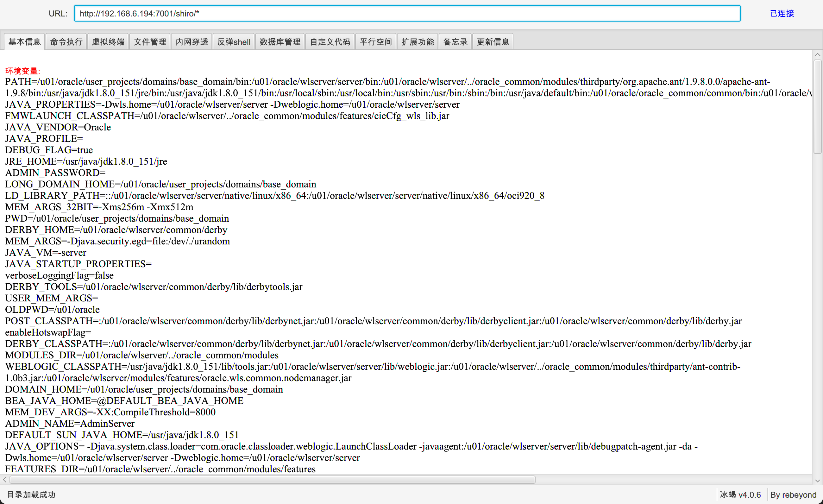823x504 pixels.
Task: Click the By rebeyond author label
Action: (793, 495)
